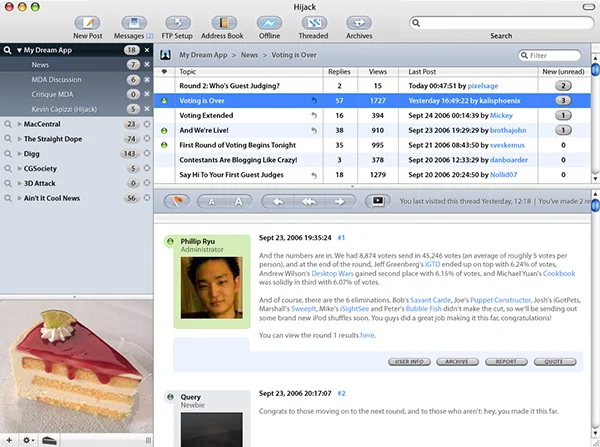Image resolution: width=600 pixels, height=447 pixels.
Task: Click the USER INFO button
Action: pos(409,362)
